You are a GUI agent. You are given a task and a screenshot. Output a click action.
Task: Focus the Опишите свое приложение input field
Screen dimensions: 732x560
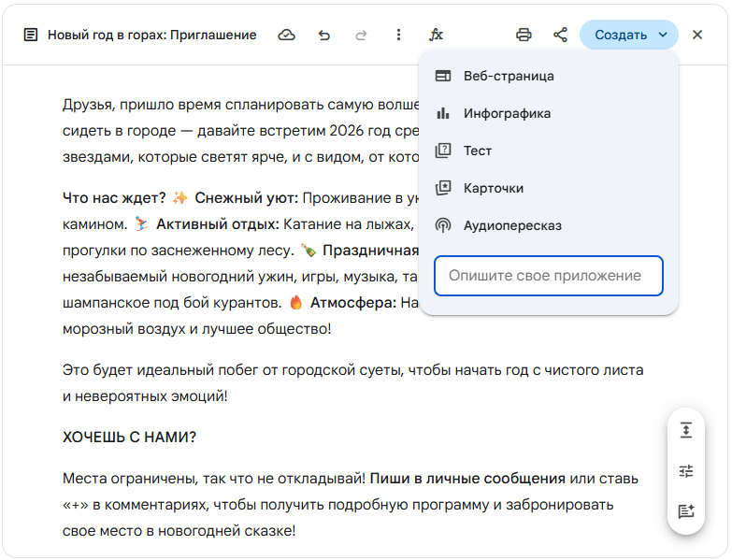pos(549,276)
